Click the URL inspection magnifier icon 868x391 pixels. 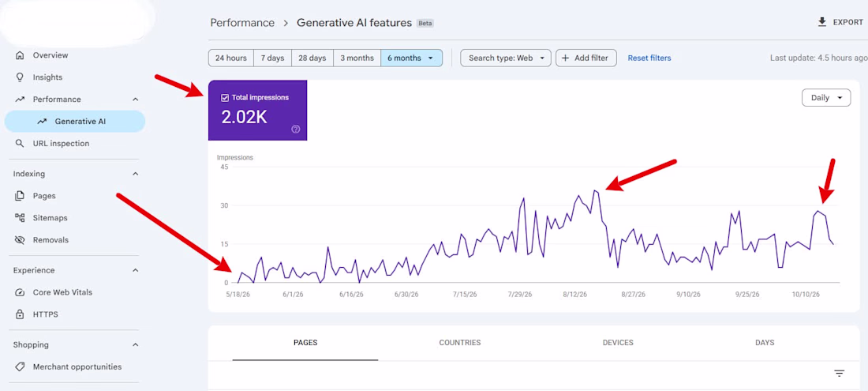(20, 144)
